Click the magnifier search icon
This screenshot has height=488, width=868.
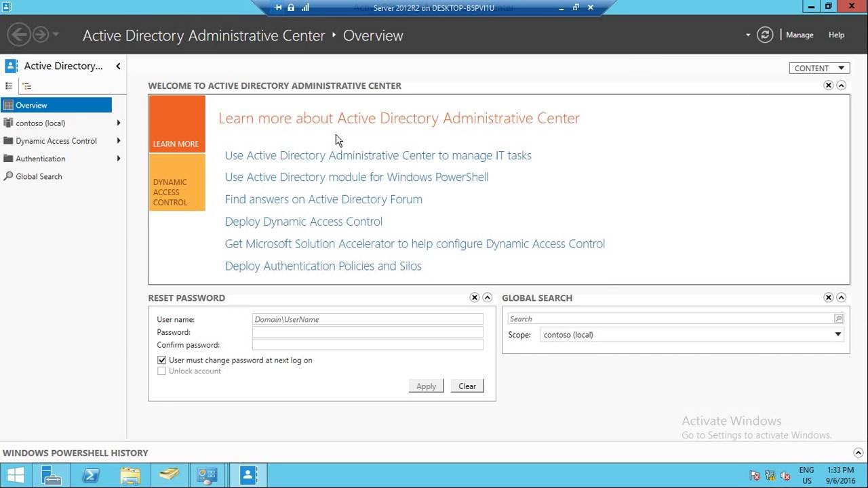point(839,319)
